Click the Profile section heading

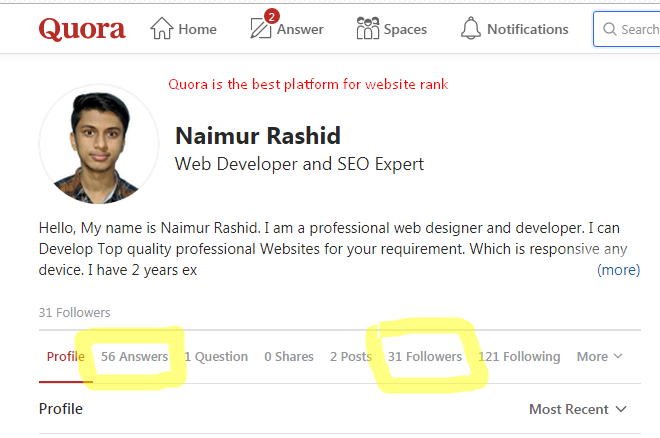click(61, 409)
